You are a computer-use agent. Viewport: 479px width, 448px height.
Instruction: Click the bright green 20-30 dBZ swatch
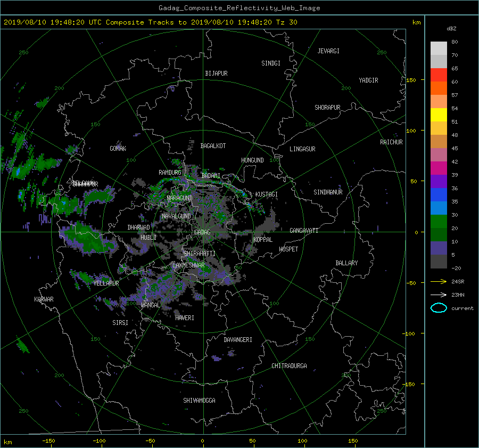(439, 222)
